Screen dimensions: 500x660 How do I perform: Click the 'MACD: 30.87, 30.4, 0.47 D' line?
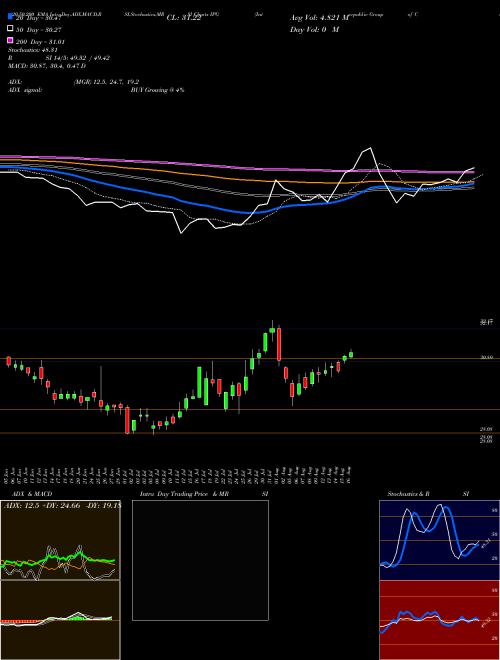coord(47,66)
